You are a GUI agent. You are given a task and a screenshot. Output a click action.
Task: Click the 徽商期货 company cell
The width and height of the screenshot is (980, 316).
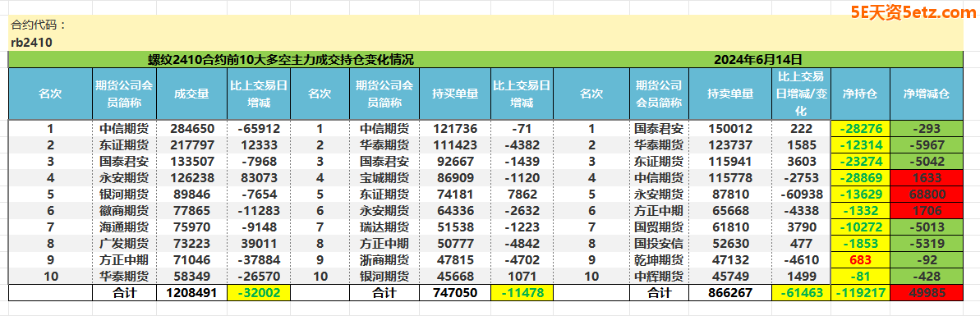click(x=124, y=210)
